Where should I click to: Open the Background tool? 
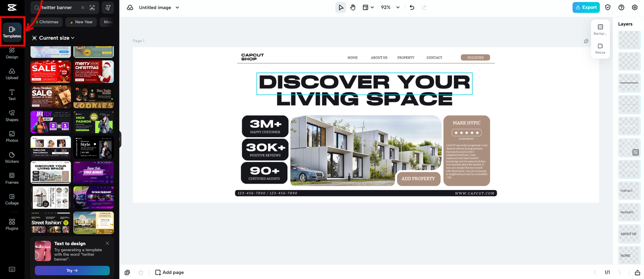[600, 29]
